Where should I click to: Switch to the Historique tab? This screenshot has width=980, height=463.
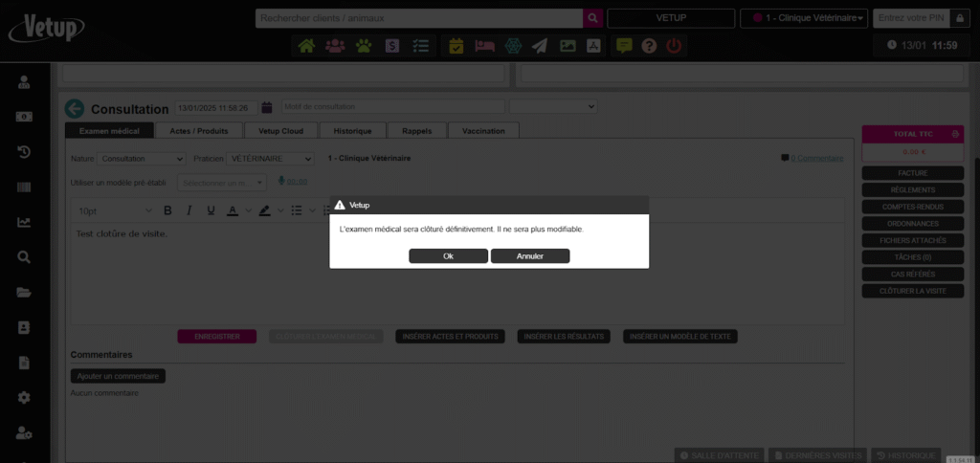click(x=352, y=131)
